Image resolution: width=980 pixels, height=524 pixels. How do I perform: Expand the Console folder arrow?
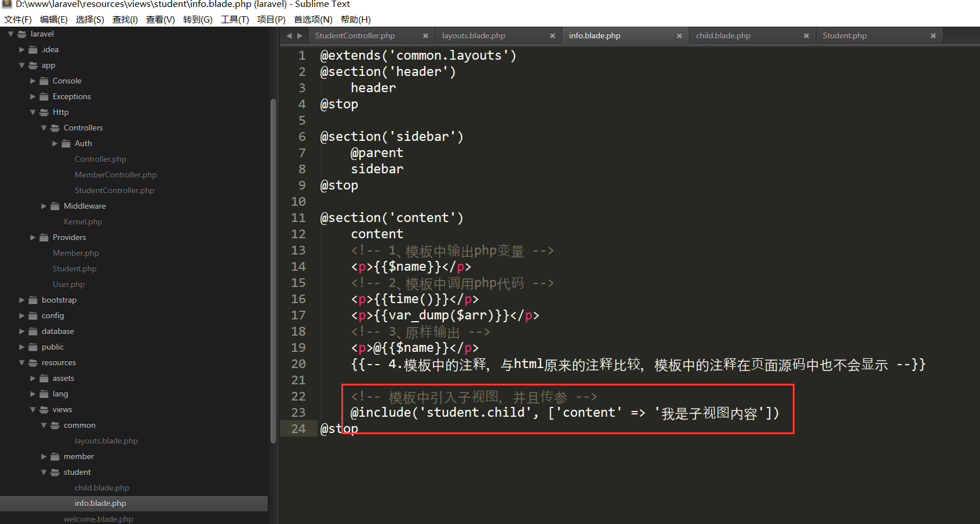pos(33,81)
